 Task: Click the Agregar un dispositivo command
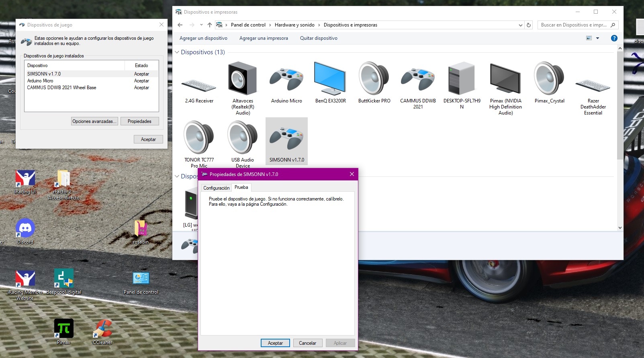[x=203, y=38]
